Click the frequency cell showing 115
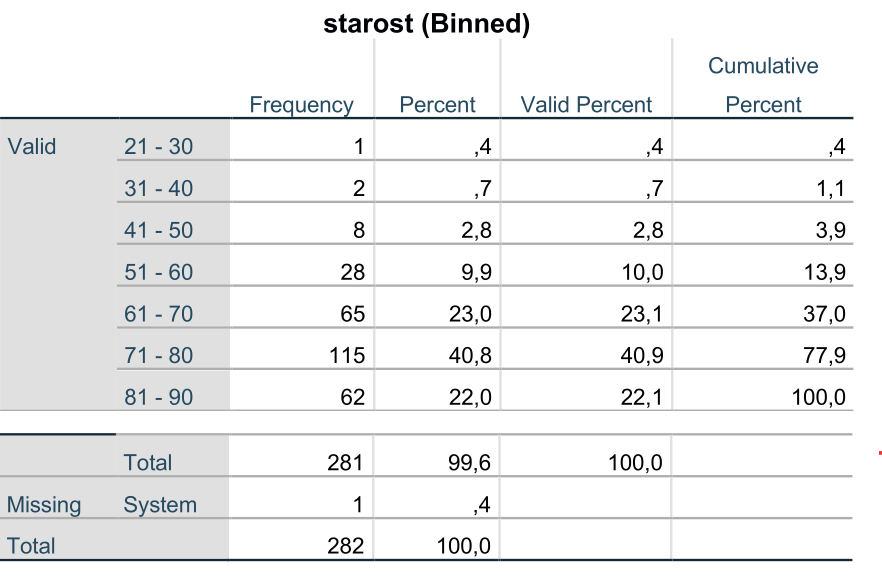The width and height of the screenshot is (882, 586). coord(347,355)
